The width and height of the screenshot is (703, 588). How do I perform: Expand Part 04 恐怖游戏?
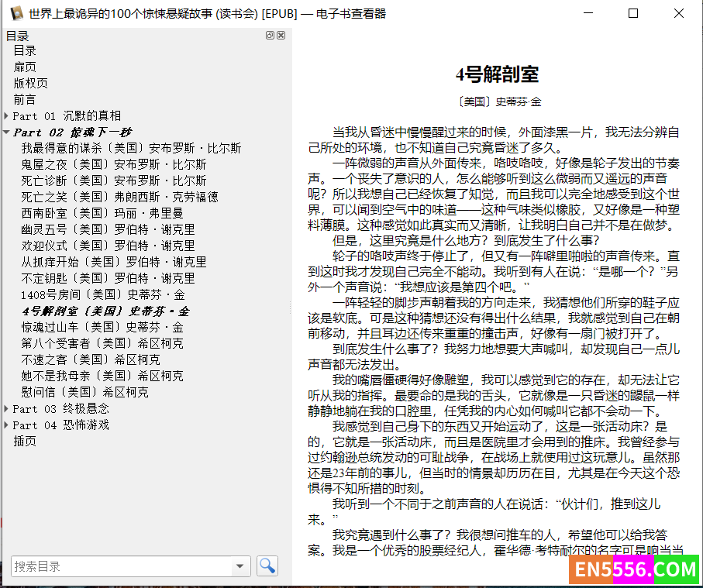6,425
